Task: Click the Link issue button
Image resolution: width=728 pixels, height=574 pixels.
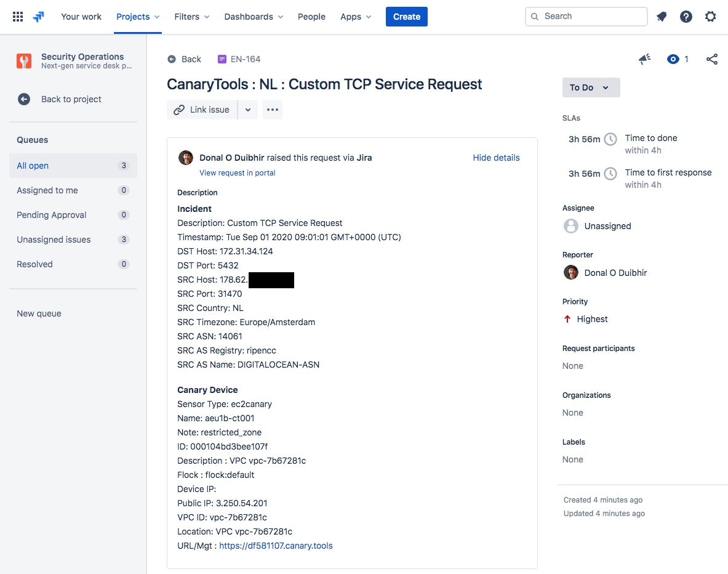Action: (202, 110)
